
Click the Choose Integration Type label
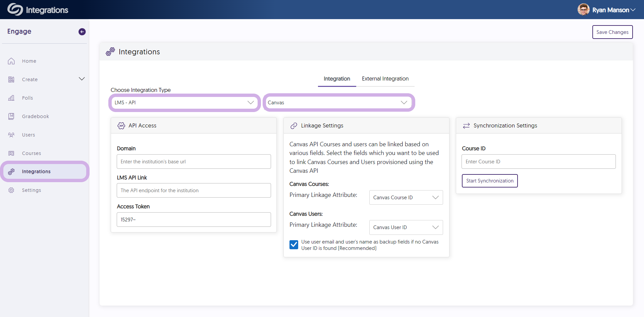pos(141,90)
